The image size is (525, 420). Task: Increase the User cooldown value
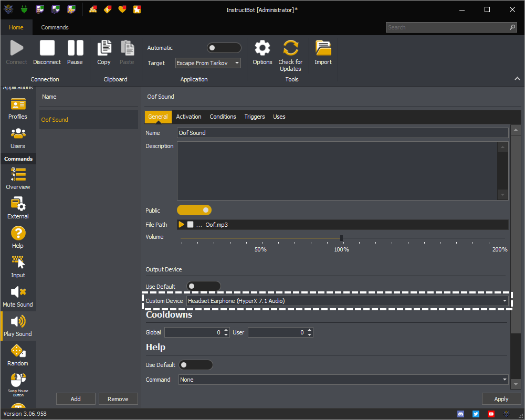point(310,330)
